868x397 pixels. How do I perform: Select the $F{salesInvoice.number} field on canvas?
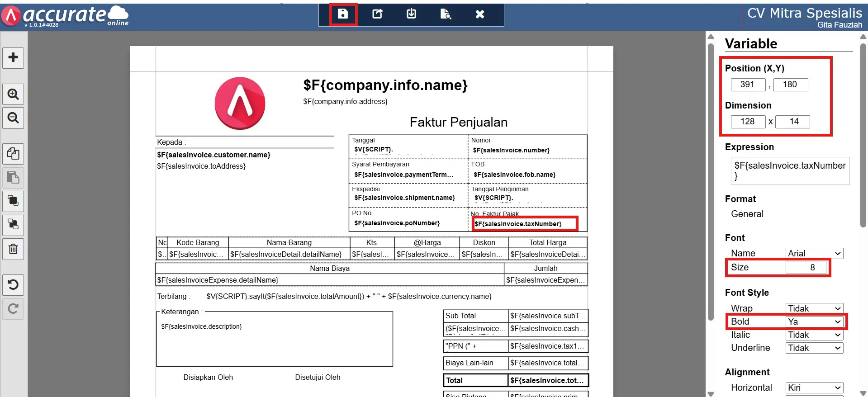511,150
